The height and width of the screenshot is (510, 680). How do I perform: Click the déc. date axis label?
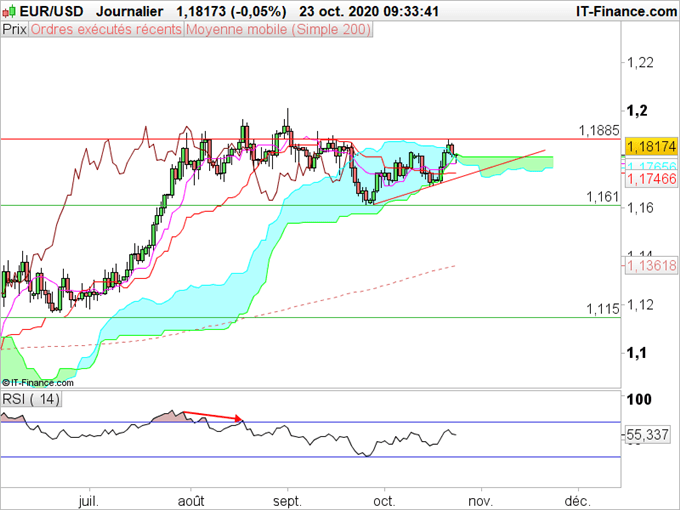click(578, 501)
